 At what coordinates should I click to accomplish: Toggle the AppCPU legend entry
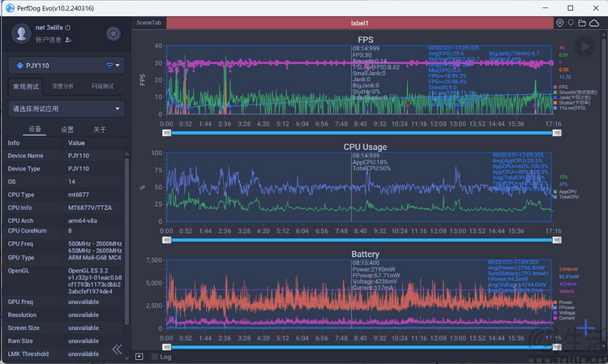[565, 191]
